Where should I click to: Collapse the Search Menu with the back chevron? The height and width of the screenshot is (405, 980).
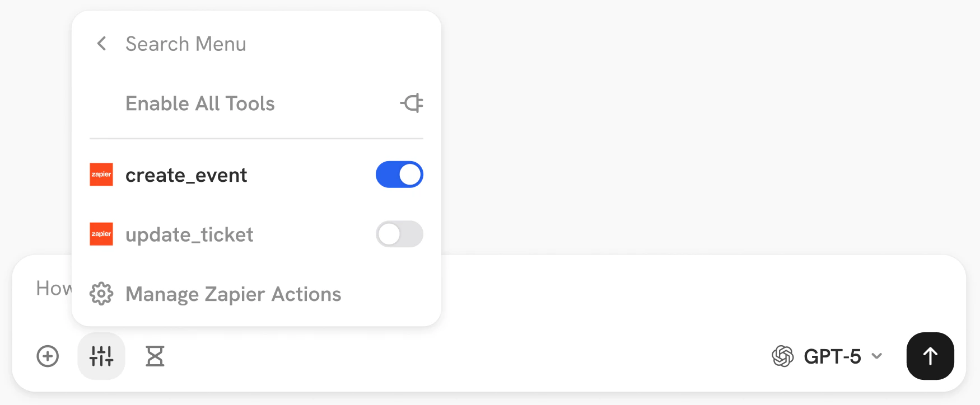tap(102, 44)
